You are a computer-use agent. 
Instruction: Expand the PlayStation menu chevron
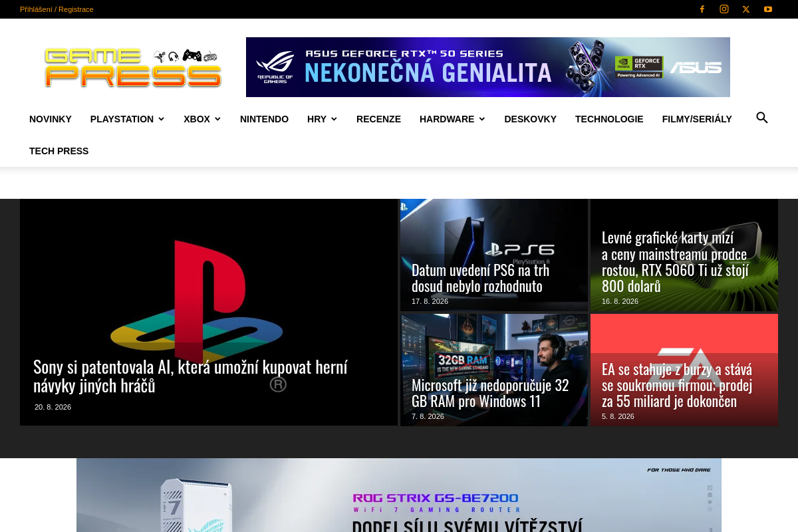click(x=161, y=119)
